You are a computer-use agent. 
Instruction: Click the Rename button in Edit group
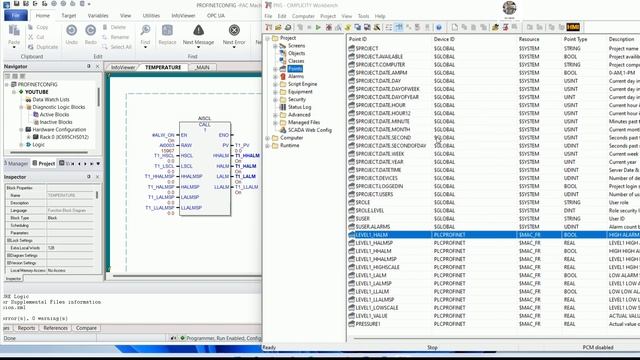pos(116,37)
